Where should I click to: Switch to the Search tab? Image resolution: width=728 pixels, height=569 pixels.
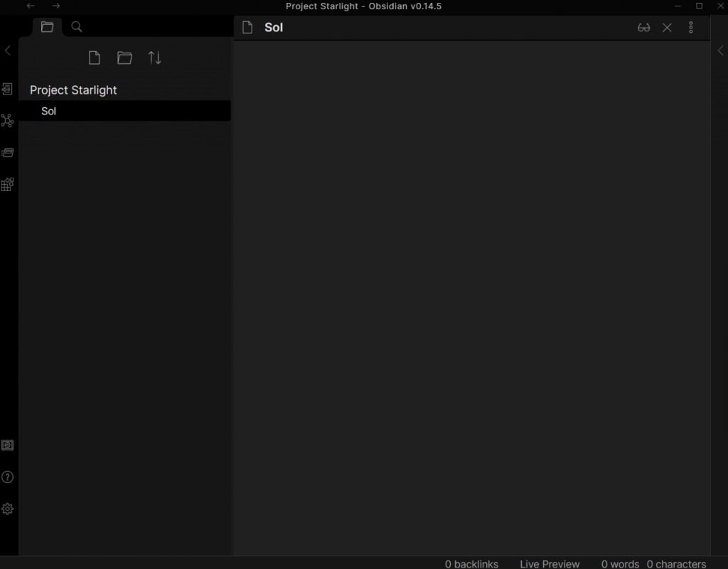pyautogui.click(x=77, y=27)
